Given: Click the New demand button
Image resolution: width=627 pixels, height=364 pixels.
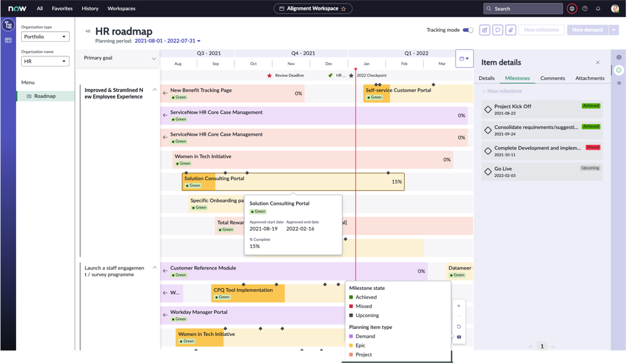Looking at the screenshot, I should (587, 30).
